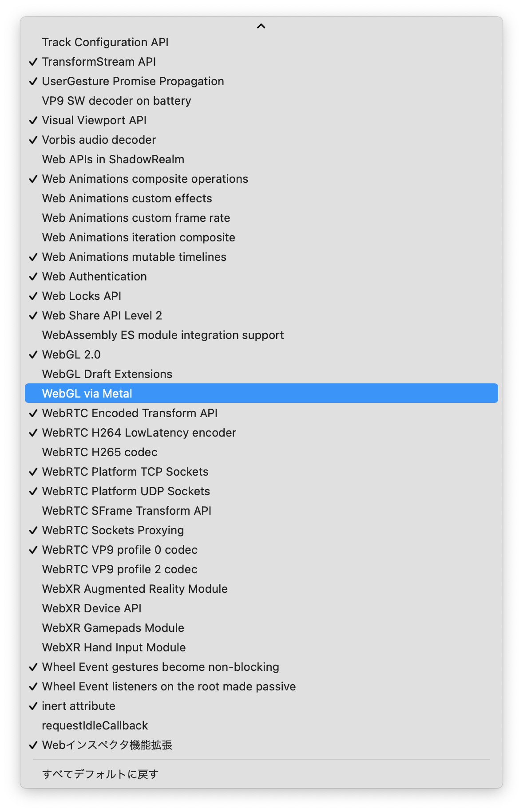
Task: Select the highlighted WebGL via Metal item
Action: coord(87,394)
